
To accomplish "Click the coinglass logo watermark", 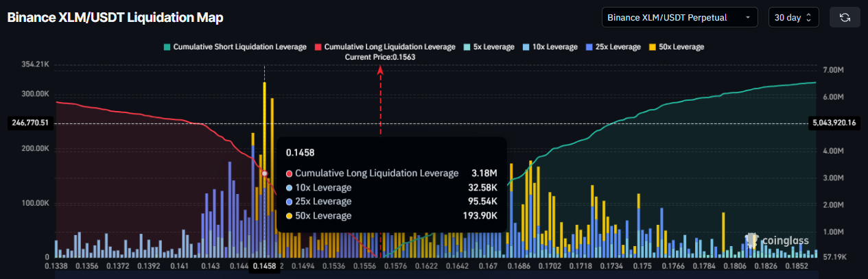I will (x=777, y=241).
